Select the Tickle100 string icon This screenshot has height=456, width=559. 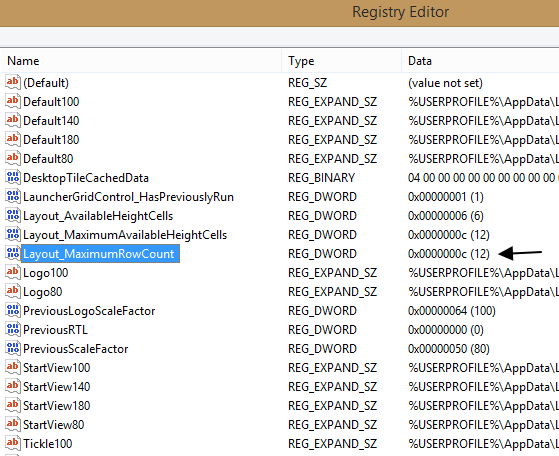[x=13, y=443]
